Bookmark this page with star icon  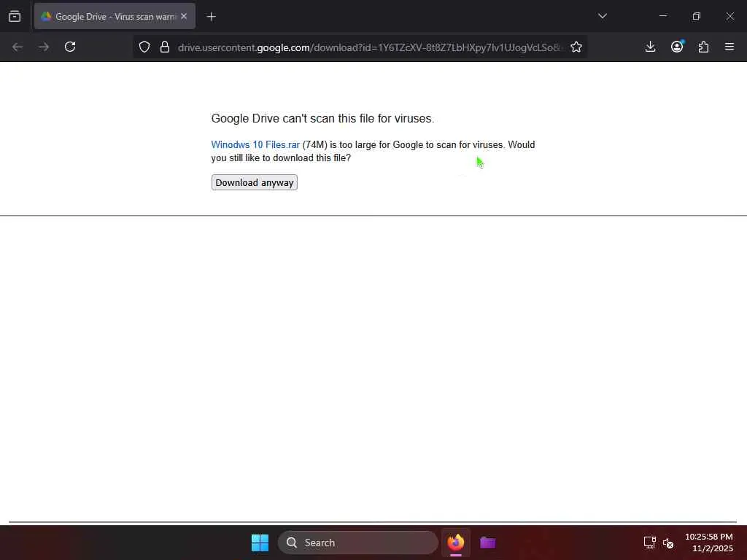coord(576,47)
